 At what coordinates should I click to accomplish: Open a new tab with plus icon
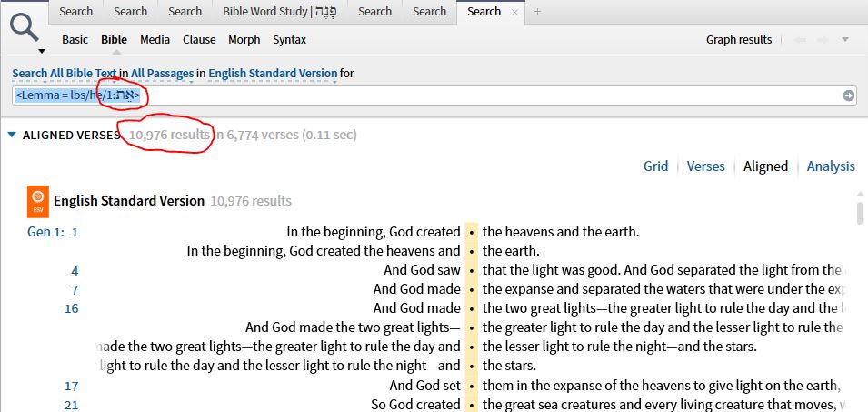537,11
